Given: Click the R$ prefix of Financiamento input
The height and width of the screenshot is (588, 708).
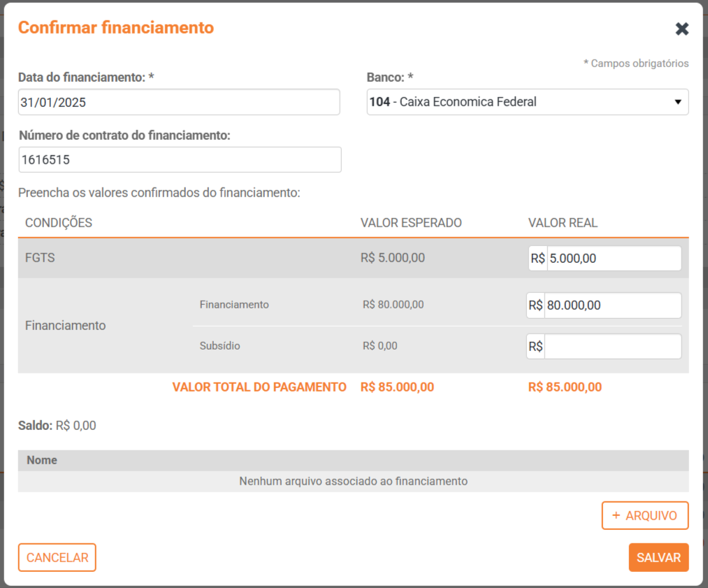Looking at the screenshot, I should point(535,306).
